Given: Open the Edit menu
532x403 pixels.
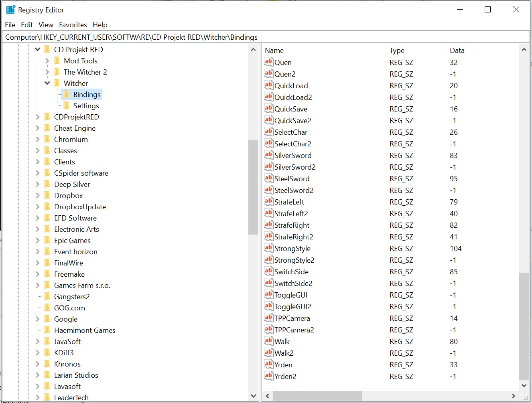Looking at the screenshot, I should point(27,25).
